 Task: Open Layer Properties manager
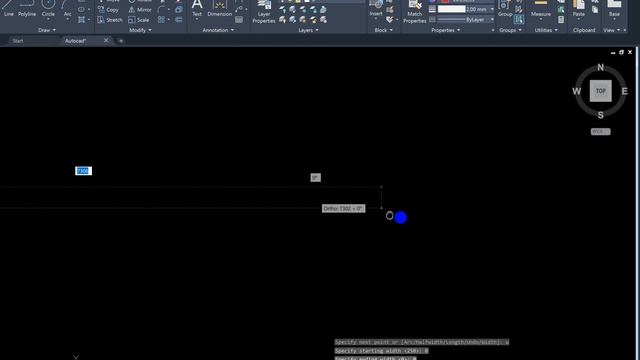pos(264,11)
